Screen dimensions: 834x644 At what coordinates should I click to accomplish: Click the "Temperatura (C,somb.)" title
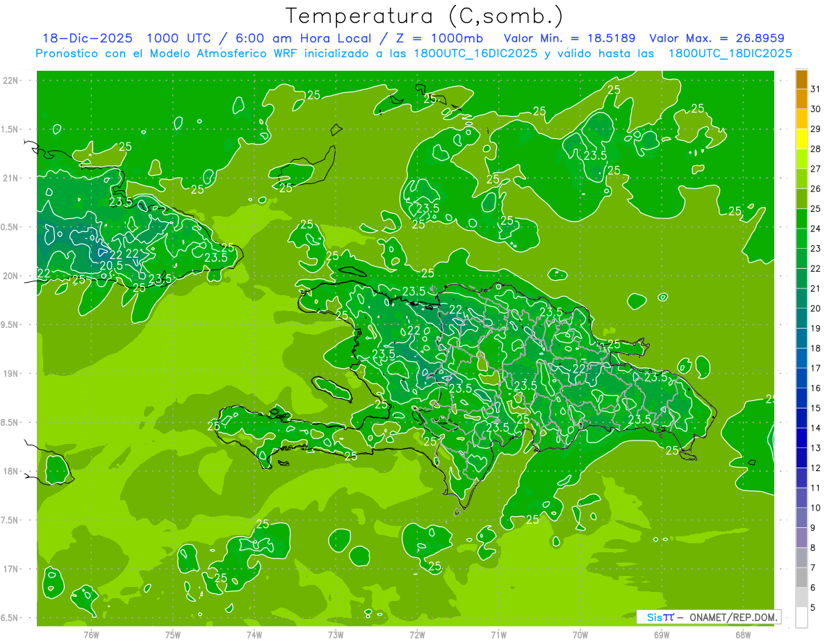pos(424,17)
